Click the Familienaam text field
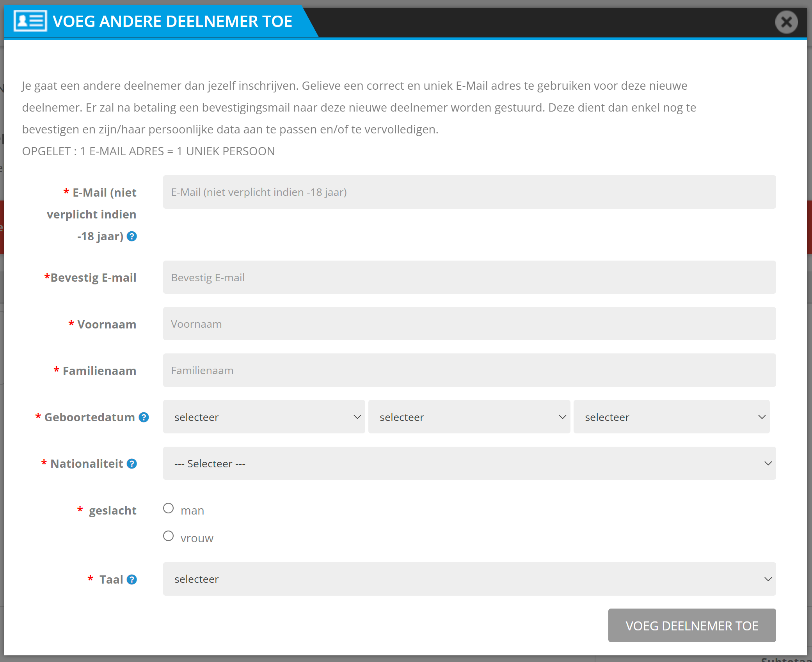The height and width of the screenshot is (662, 812). pos(469,370)
